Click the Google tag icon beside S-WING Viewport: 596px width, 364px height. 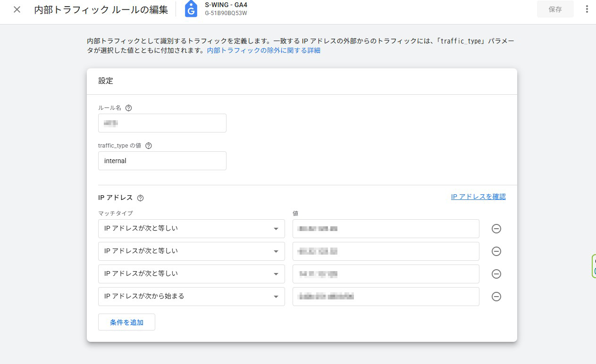click(x=191, y=9)
